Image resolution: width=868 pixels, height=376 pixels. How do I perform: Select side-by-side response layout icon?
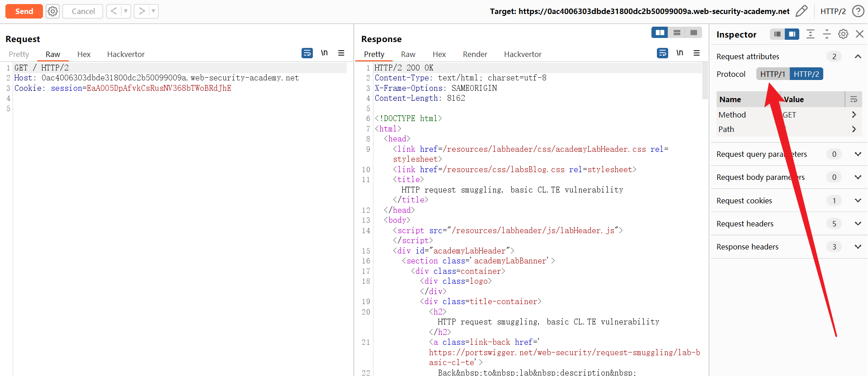coord(660,33)
